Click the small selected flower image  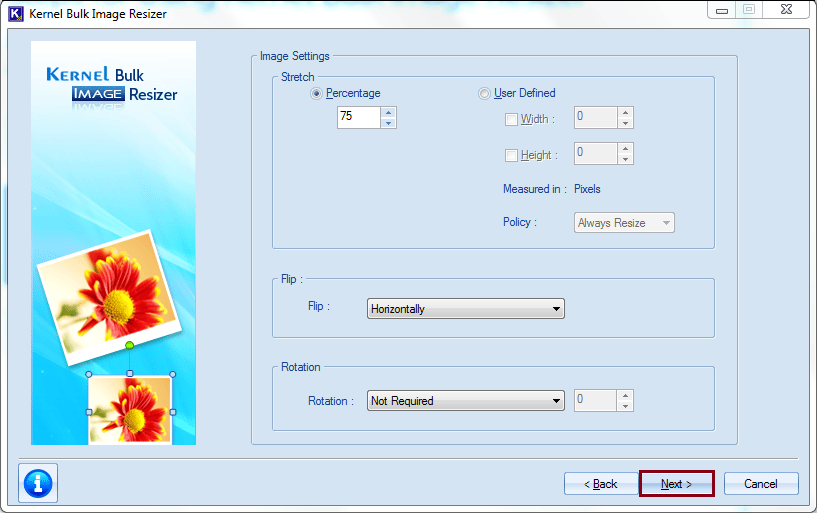click(130, 410)
